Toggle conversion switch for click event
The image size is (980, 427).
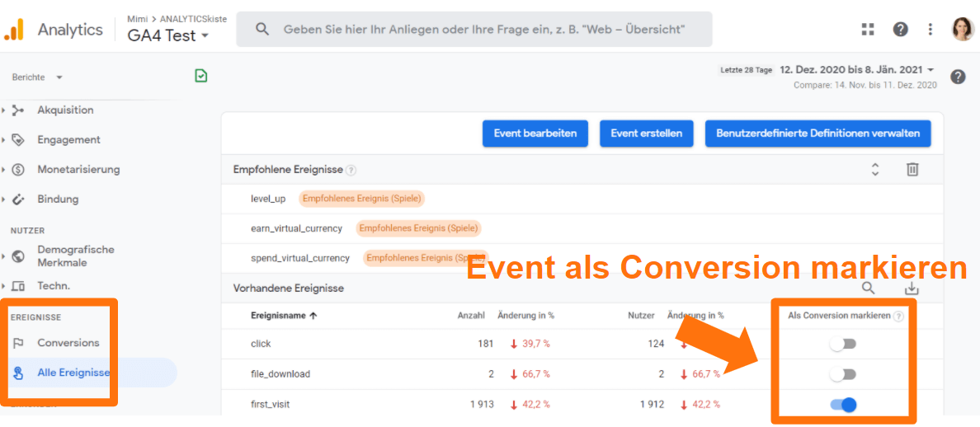pos(843,344)
